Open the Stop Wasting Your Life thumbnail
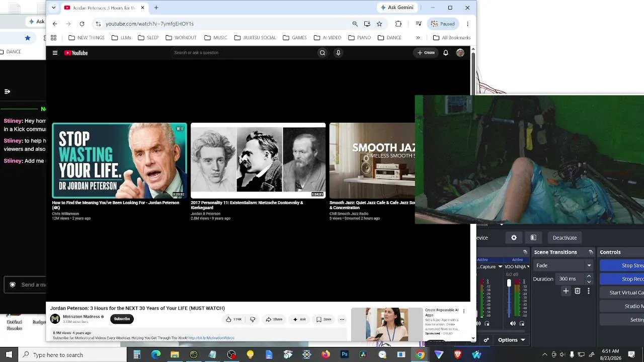 tap(119, 160)
